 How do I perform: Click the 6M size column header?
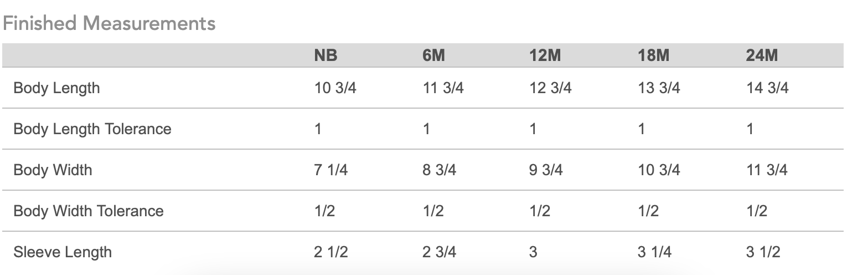[x=433, y=56]
